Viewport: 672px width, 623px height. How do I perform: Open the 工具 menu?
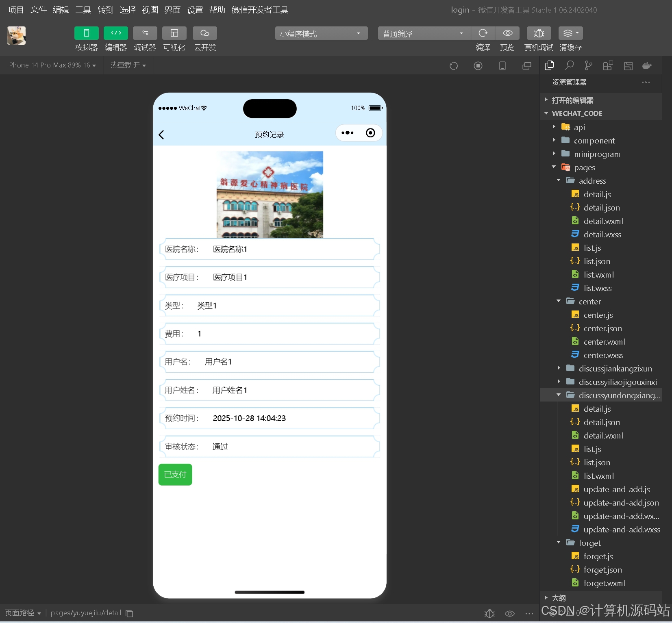[x=83, y=10]
